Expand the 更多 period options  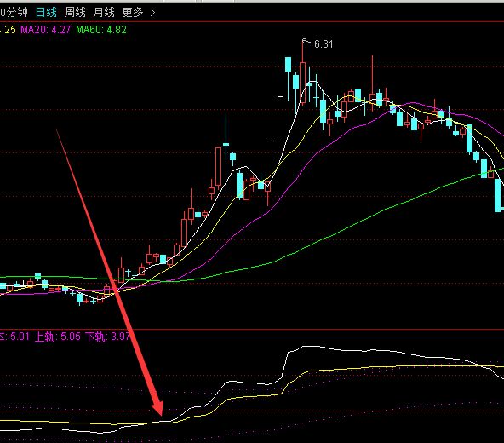coord(133,12)
